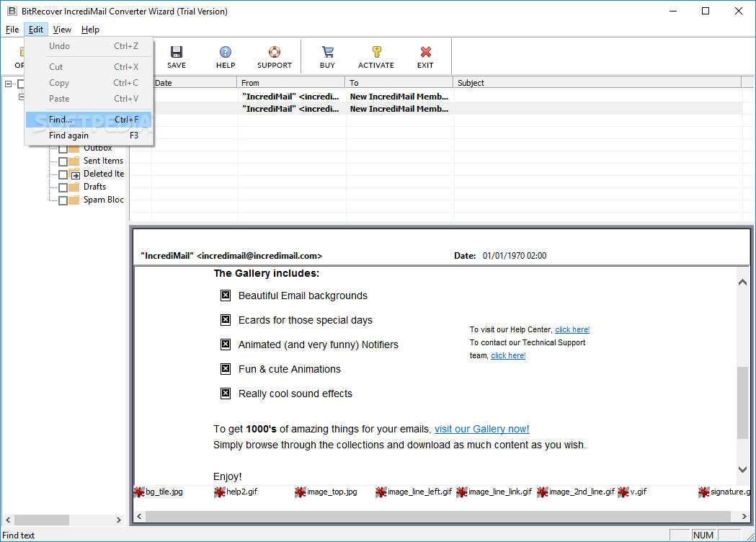Open attachment image_2nd_line.gif icon
The image size is (756, 542).
click(543, 492)
